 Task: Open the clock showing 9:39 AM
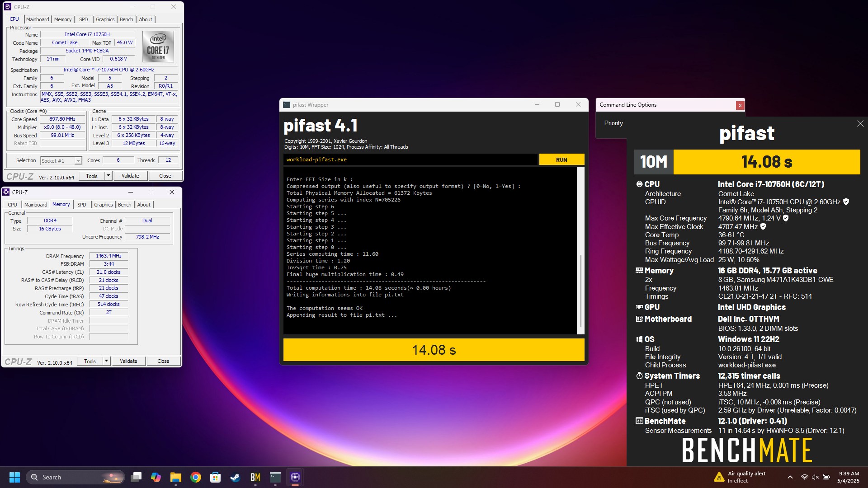(x=848, y=477)
